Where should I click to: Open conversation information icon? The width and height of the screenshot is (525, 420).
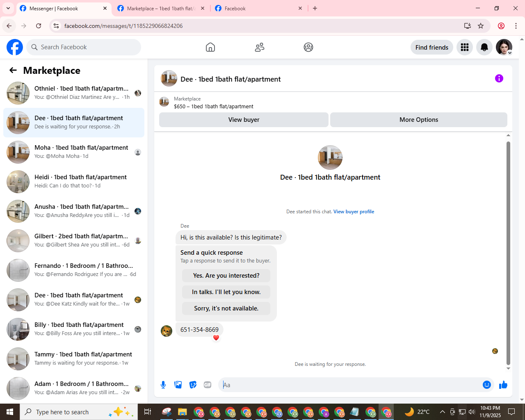499,78
